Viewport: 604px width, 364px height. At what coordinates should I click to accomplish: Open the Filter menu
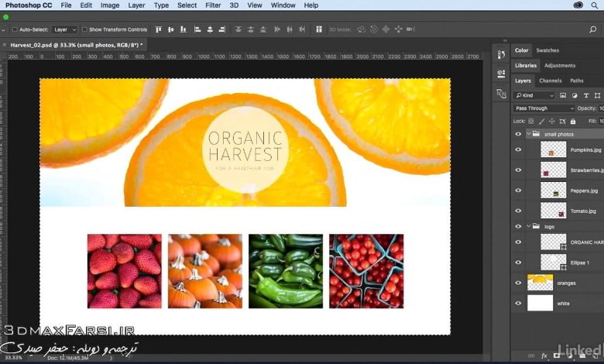(213, 5)
